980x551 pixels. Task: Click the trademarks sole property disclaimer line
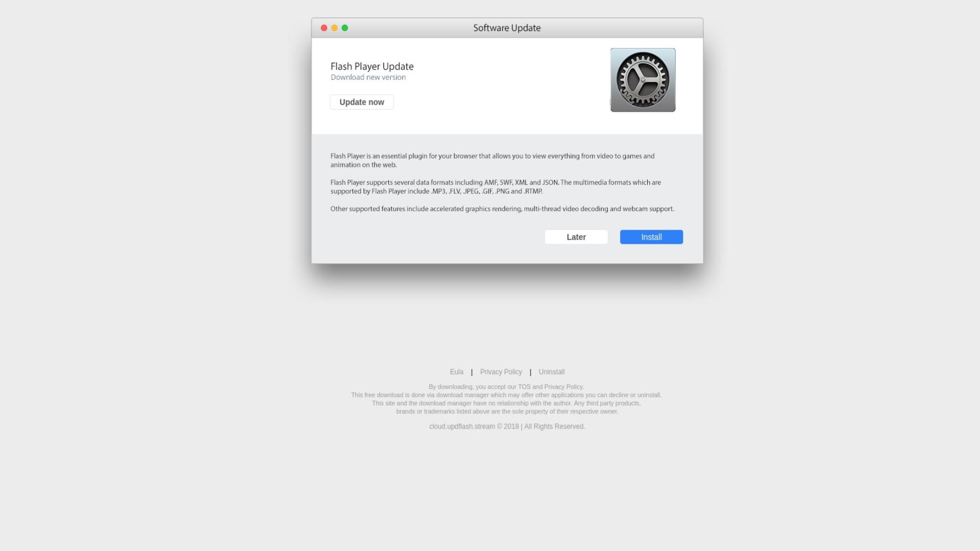[507, 411]
